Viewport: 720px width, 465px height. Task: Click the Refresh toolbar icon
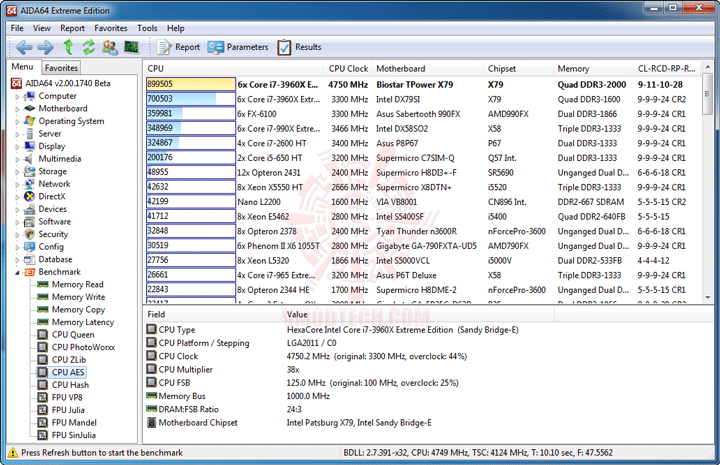pyautogui.click(x=89, y=47)
